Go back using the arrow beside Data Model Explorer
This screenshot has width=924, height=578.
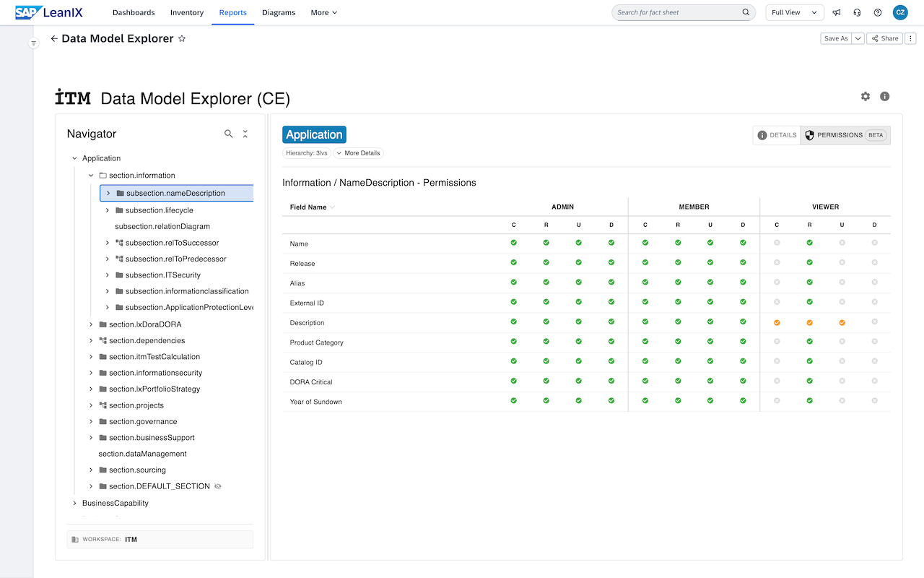(x=54, y=39)
